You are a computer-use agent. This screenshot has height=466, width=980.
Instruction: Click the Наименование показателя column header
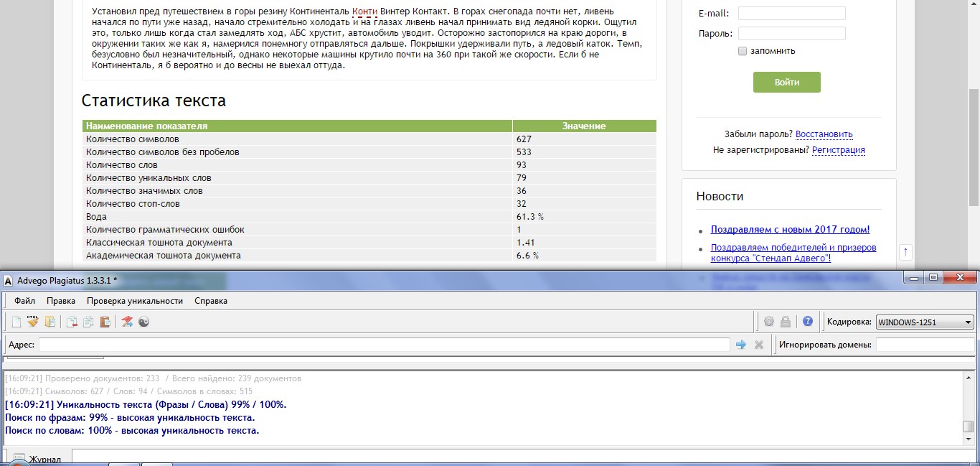point(297,126)
